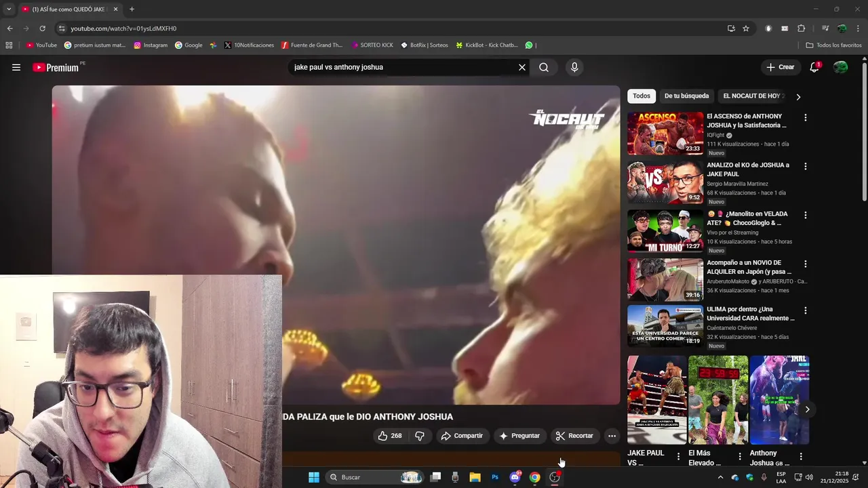The image size is (868, 488).
Task: View site information icon in address bar
Action: (62, 28)
